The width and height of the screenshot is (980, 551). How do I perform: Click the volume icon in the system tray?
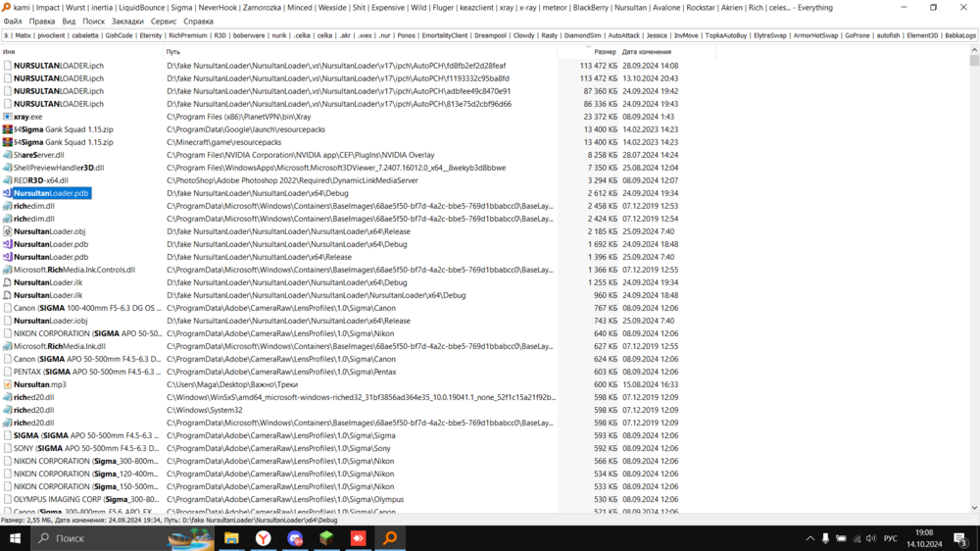point(871,538)
